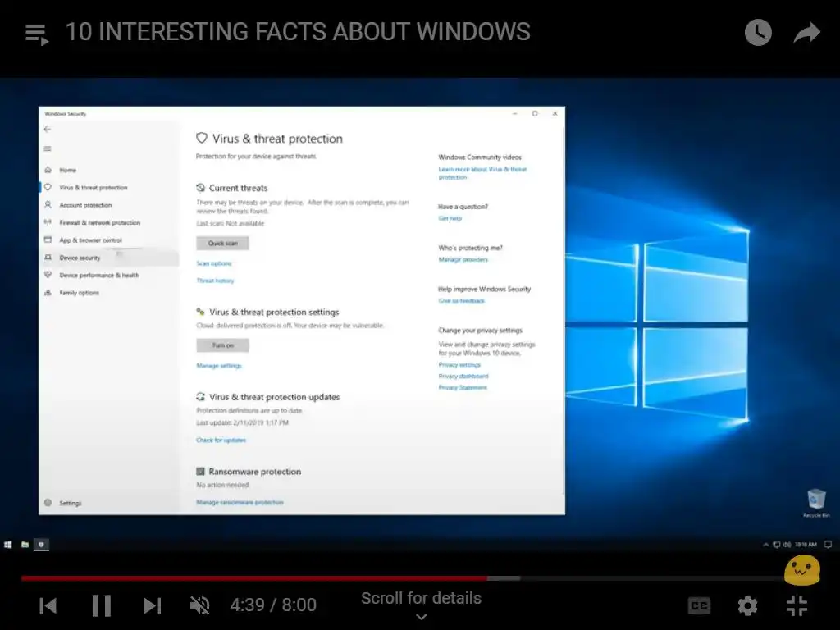Image resolution: width=840 pixels, height=630 pixels.
Task: Open Manage providers link
Action: click(463, 260)
